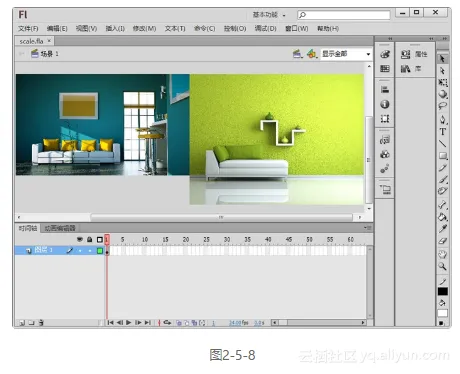Open the Info panel icon
The width and height of the screenshot is (460, 374).
(385, 104)
